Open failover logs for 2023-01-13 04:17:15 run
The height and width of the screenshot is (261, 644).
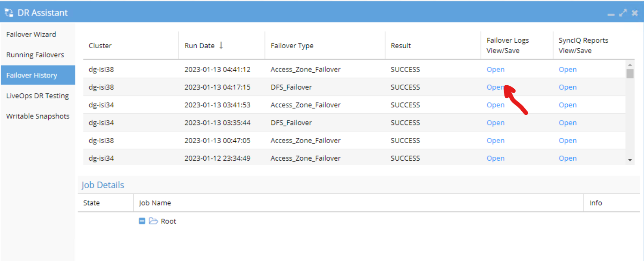pos(495,87)
